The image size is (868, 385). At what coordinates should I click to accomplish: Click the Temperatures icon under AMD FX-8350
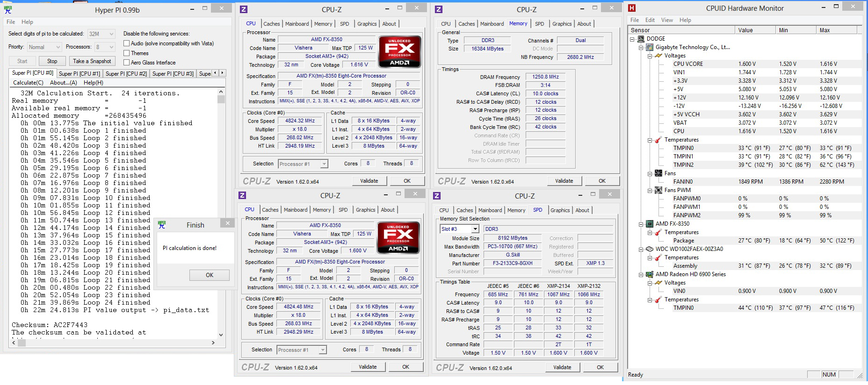pos(658,232)
